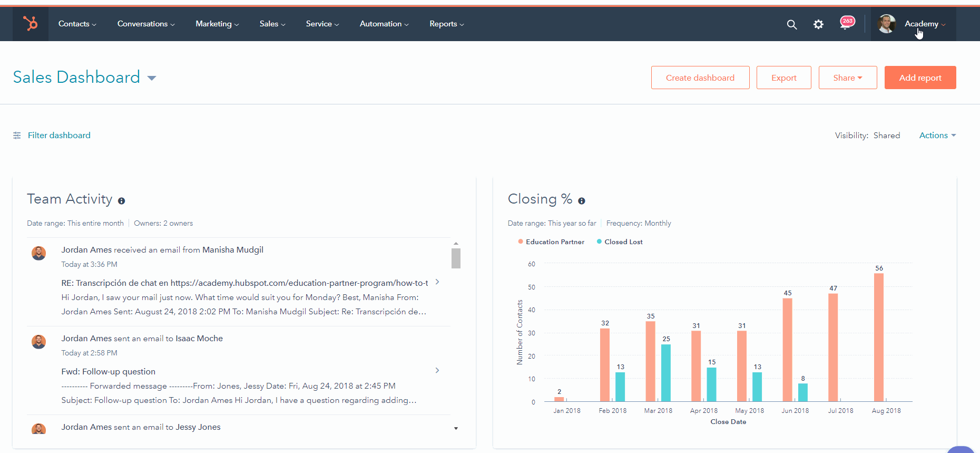The width and height of the screenshot is (980, 453).
Task: Click Filter dashboard link
Action: coord(59,136)
